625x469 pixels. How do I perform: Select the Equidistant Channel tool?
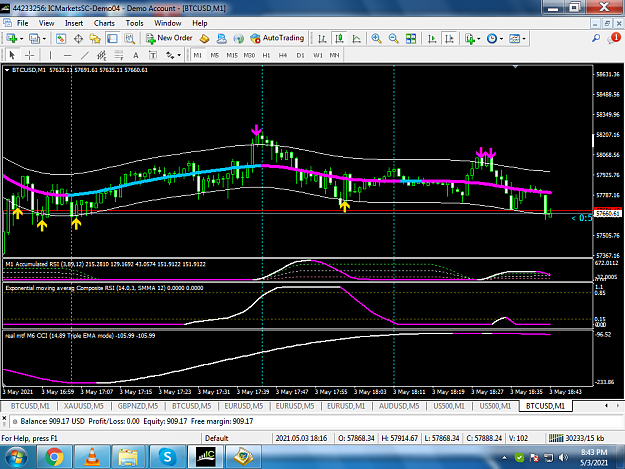coord(102,55)
